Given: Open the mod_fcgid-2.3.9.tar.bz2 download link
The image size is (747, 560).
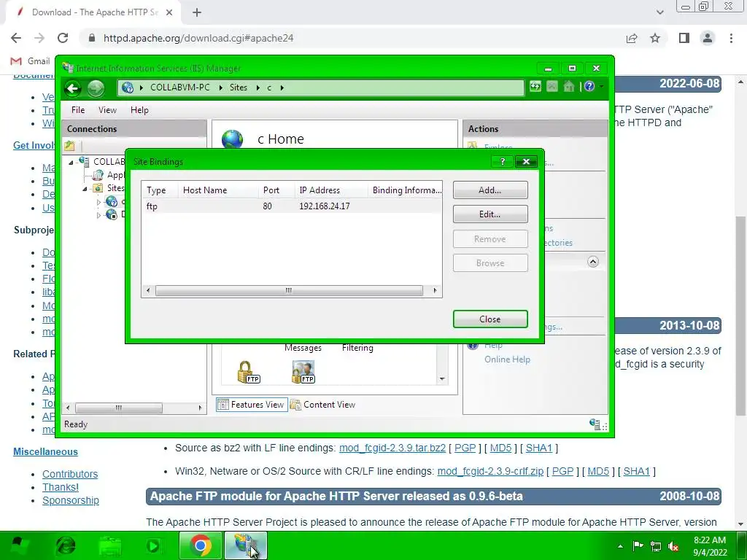Looking at the screenshot, I should pos(392,448).
